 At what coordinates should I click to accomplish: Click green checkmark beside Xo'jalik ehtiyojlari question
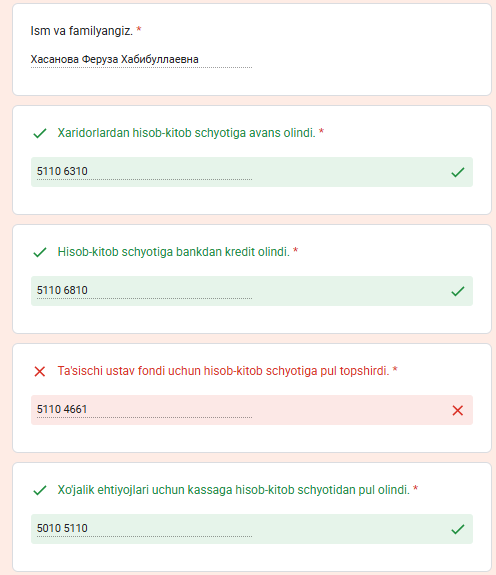pyautogui.click(x=40, y=490)
